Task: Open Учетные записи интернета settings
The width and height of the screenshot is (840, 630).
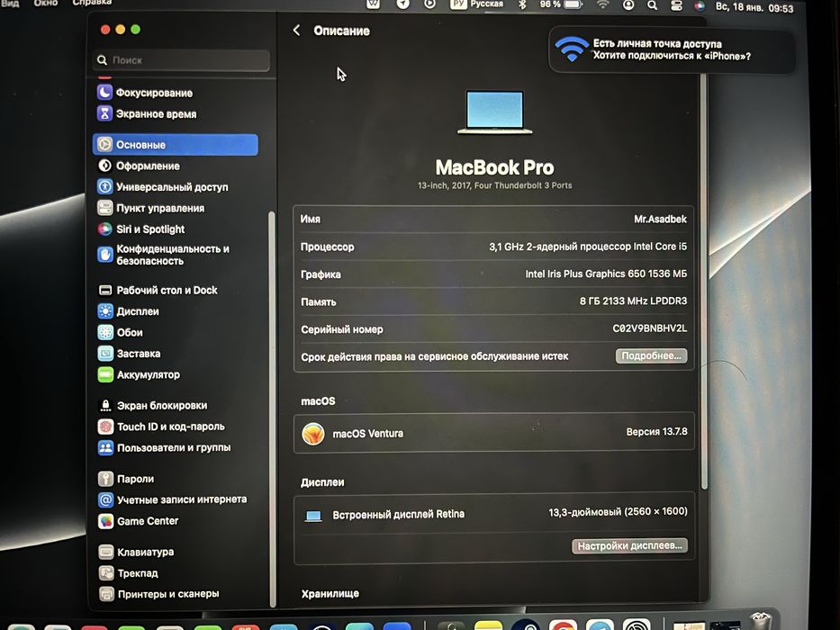Action: coord(173,499)
